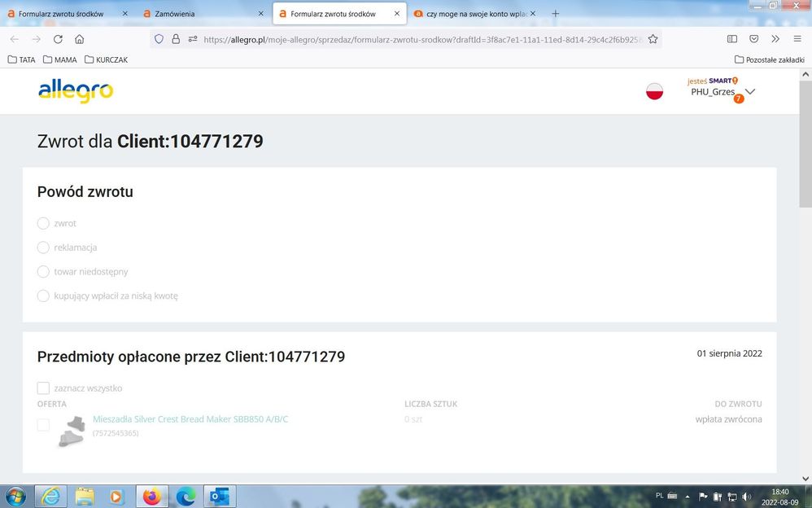
Task: Open Outlook from the taskbar
Action: [218, 496]
